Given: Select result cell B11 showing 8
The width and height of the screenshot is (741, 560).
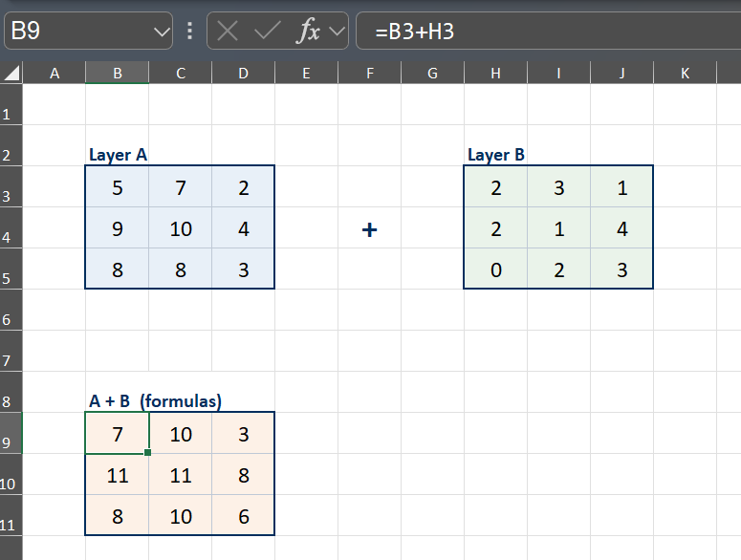Looking at the screenshot, I should [118, 515].
